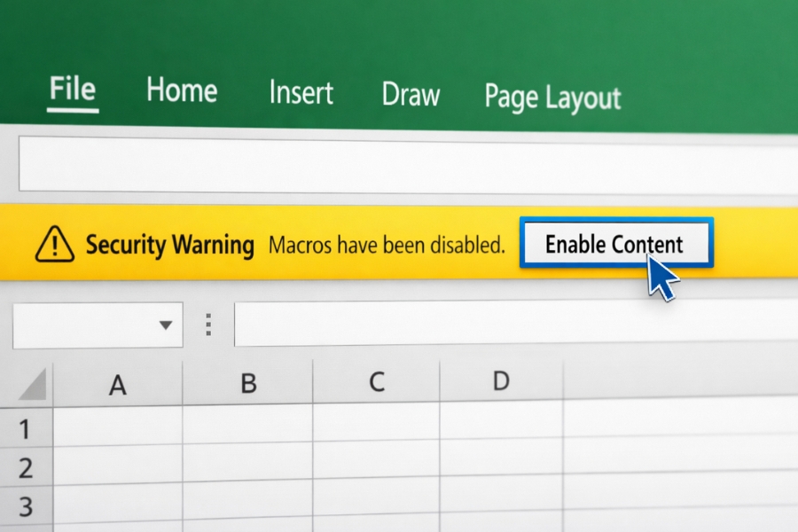Switch to the Home ribbon tab

[x=182, y=91]
